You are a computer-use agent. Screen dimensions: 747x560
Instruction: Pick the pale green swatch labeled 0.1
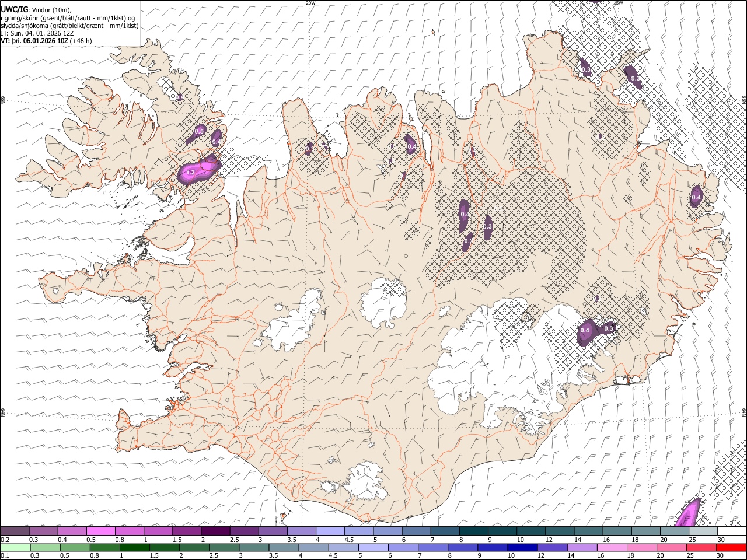[x=15, y=548]
